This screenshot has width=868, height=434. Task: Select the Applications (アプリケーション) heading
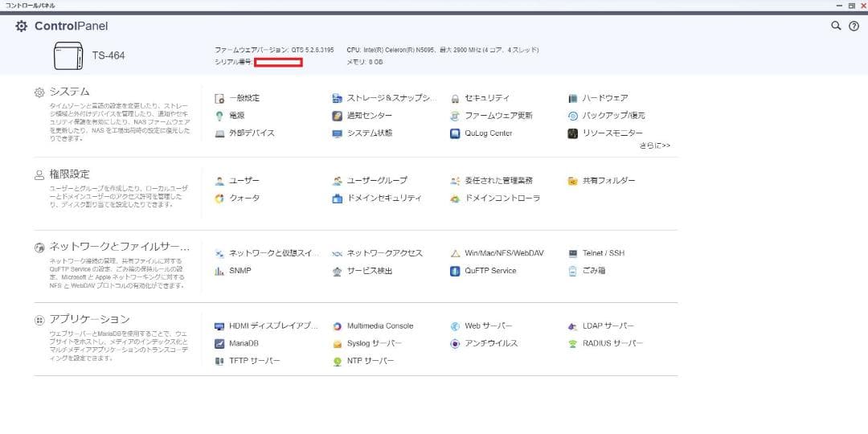90,319
